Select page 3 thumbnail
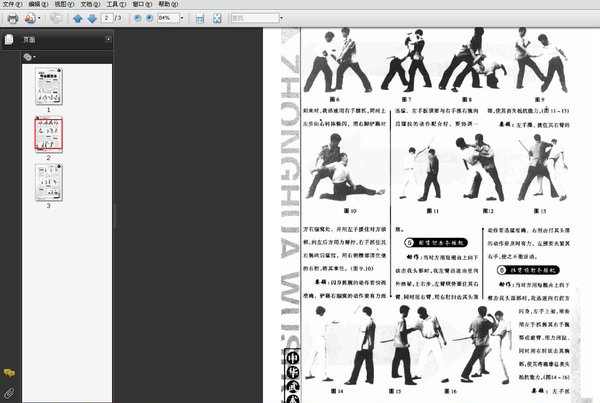 (49, 183)
